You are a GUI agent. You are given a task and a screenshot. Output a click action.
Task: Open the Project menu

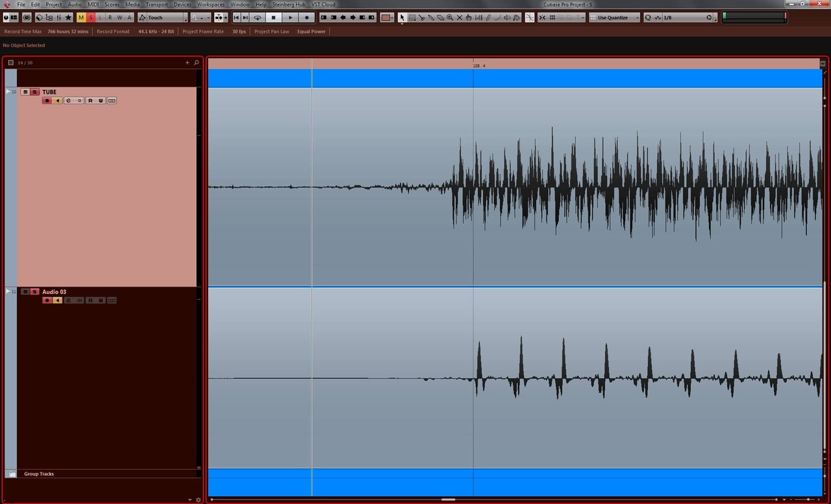pyautogui.click(x=54, y=5)
